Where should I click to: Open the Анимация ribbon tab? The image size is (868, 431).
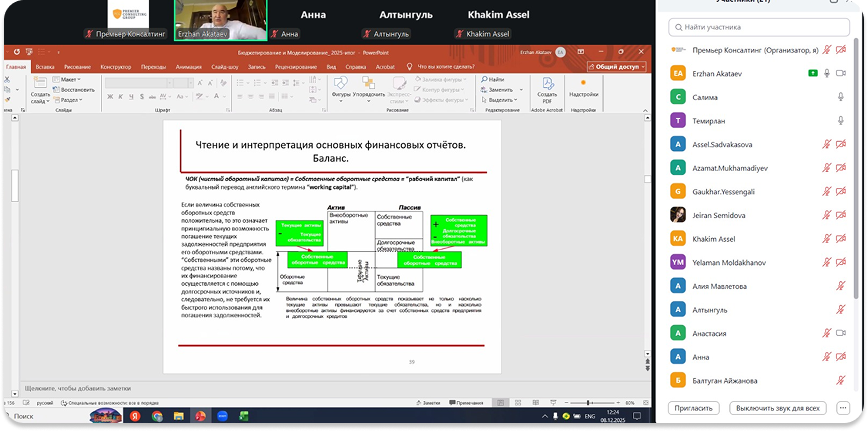(x=189, y=66)
